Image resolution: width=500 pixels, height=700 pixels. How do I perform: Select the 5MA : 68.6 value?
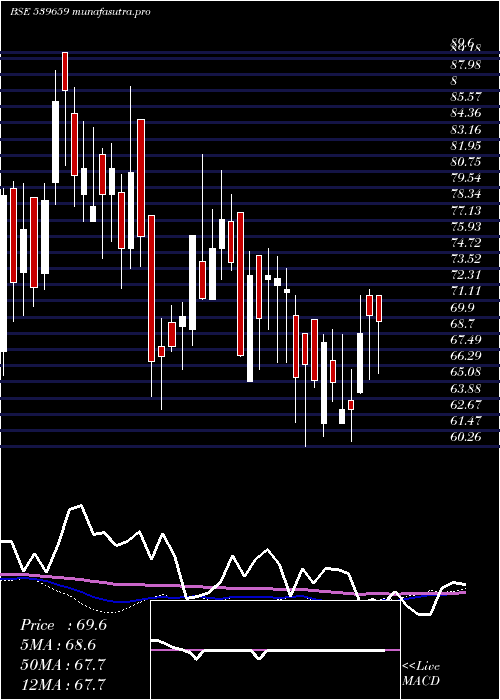pos(58,645)
